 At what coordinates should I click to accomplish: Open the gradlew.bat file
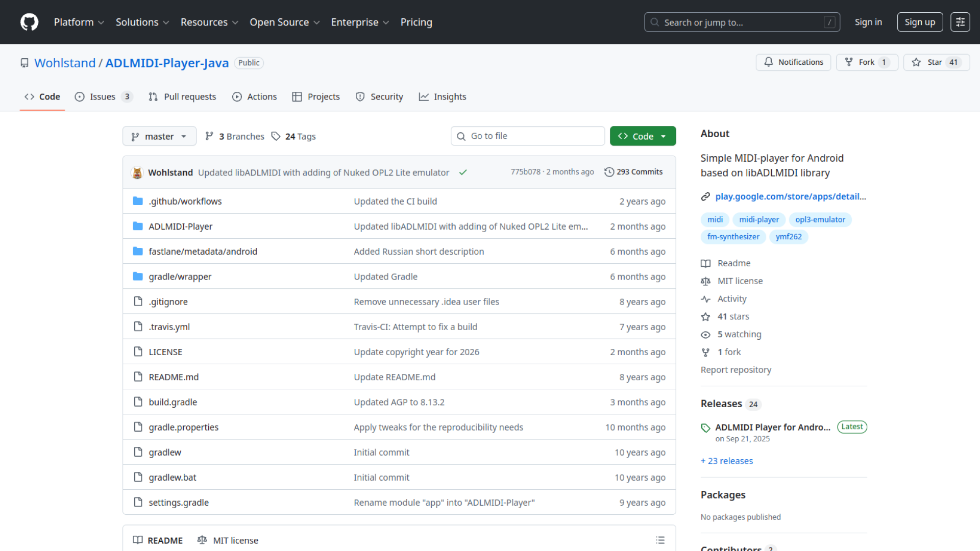point(173,478)
